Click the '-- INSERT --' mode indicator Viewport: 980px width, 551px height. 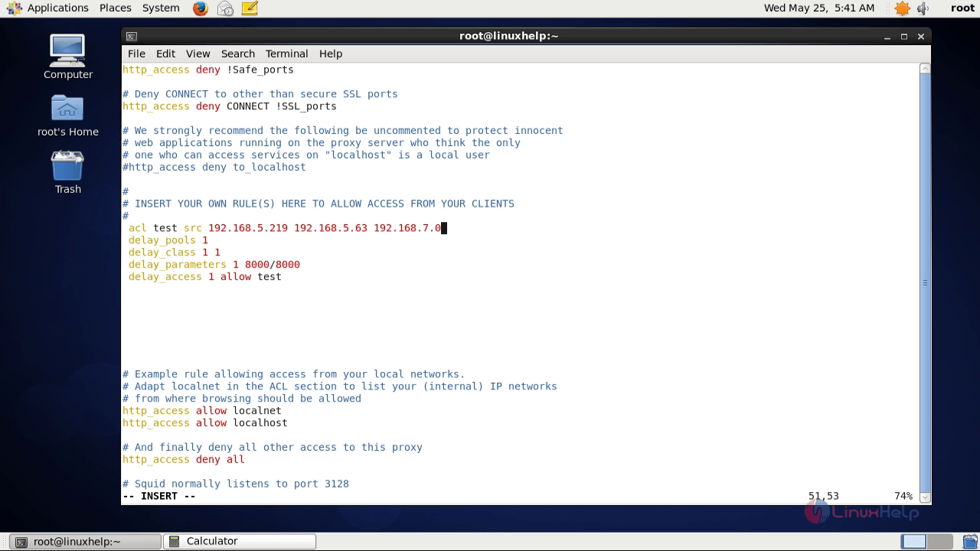tap(158, 496)
